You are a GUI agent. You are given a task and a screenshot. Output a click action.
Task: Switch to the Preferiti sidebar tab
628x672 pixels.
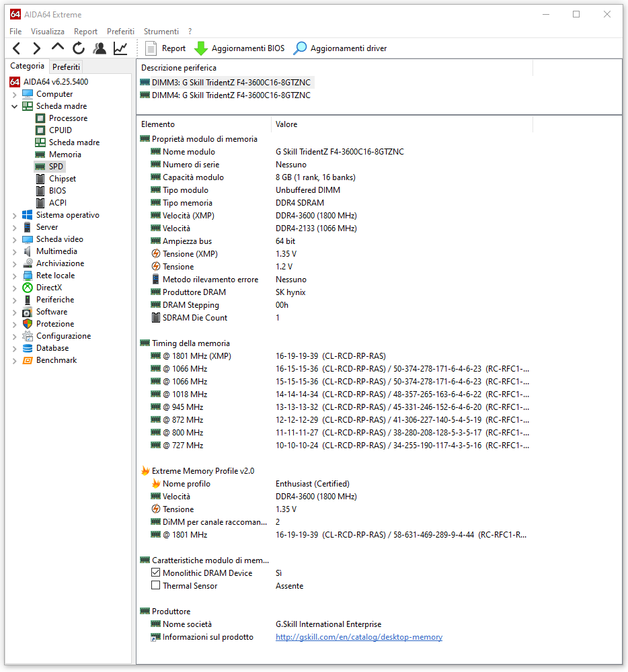coord(66,67)
